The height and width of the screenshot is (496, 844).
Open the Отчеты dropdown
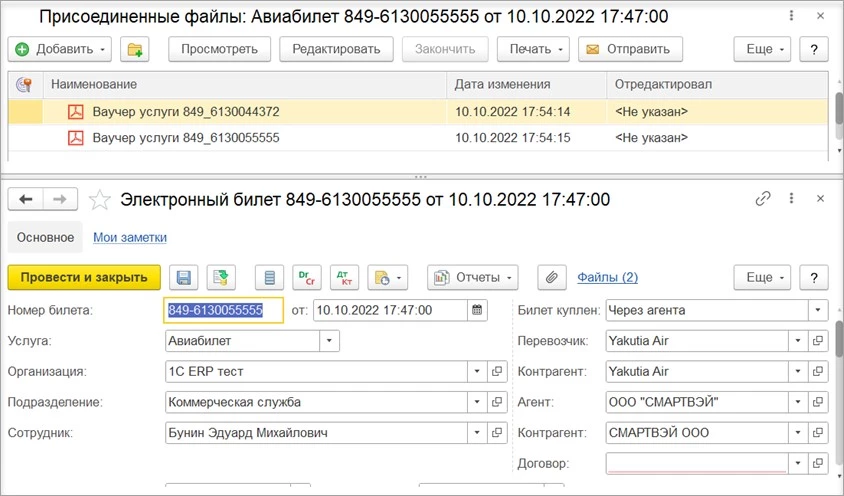(x=473, y=277)
